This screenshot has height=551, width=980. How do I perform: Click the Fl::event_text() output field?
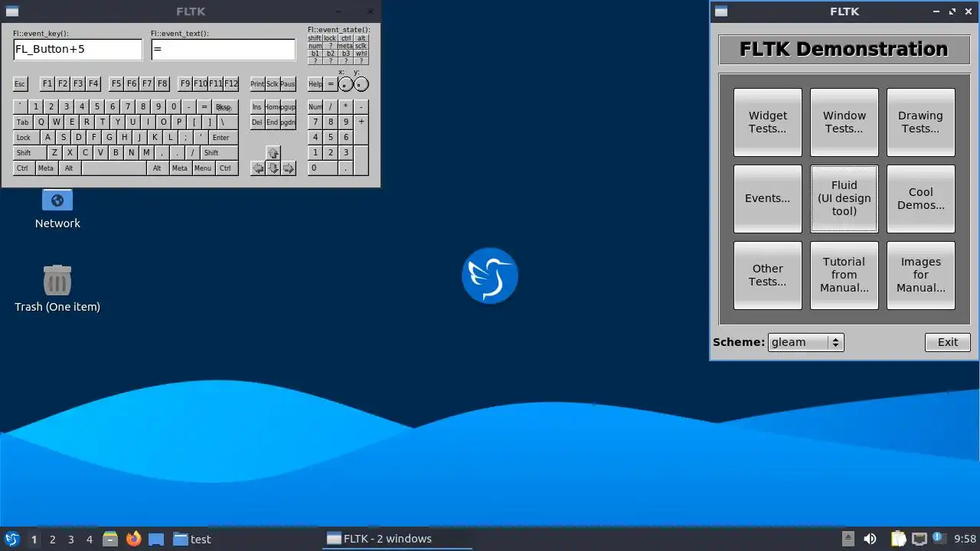click(x=223, y=50)
